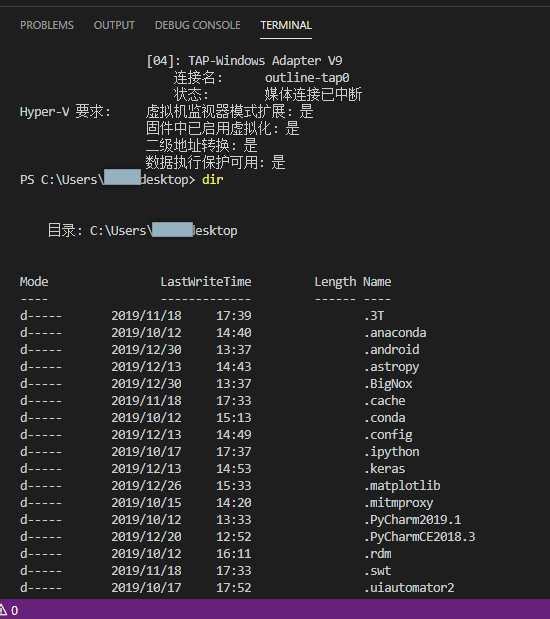The height and width of the screenshot is (619, 550).
Task: Open the PROBLEMS panel tab
Action: click(x=47, y=25)
